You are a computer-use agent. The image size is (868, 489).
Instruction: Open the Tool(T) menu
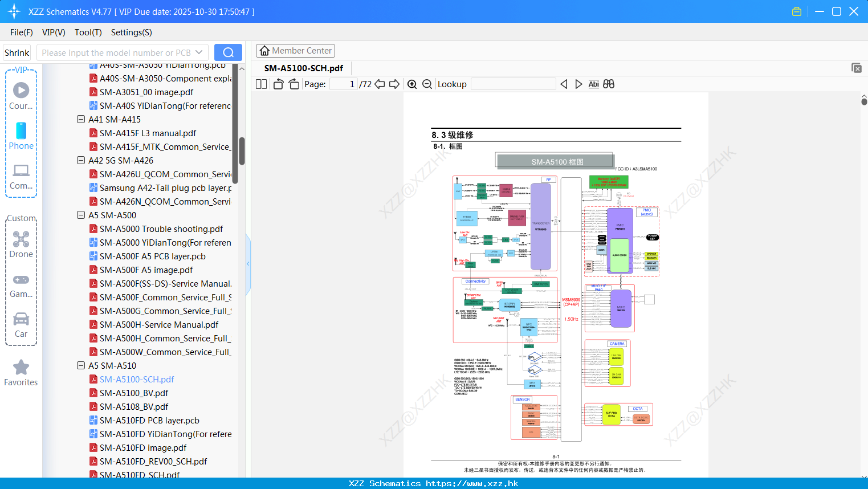click(x=88, y=32)
